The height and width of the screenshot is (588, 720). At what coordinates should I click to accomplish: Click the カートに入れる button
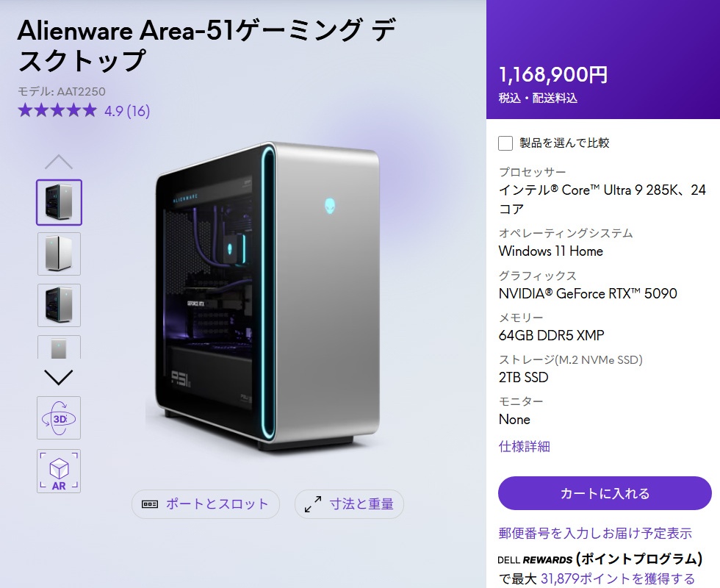[x=605, y=493]
